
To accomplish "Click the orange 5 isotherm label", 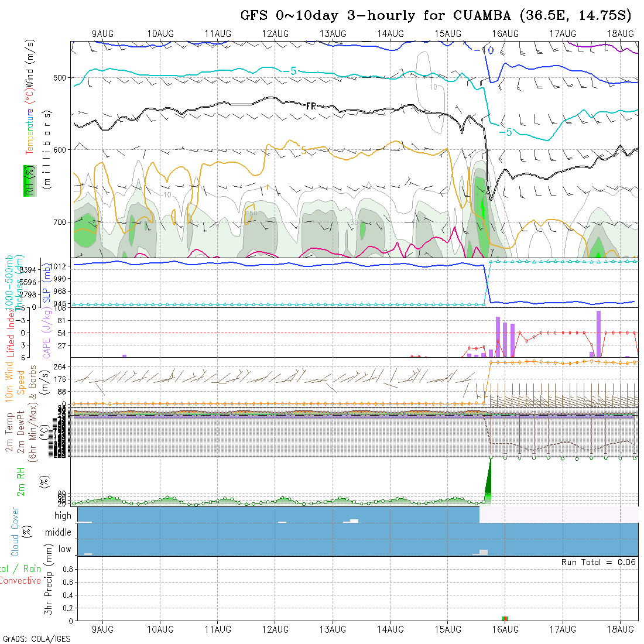I will coord(303,150).
